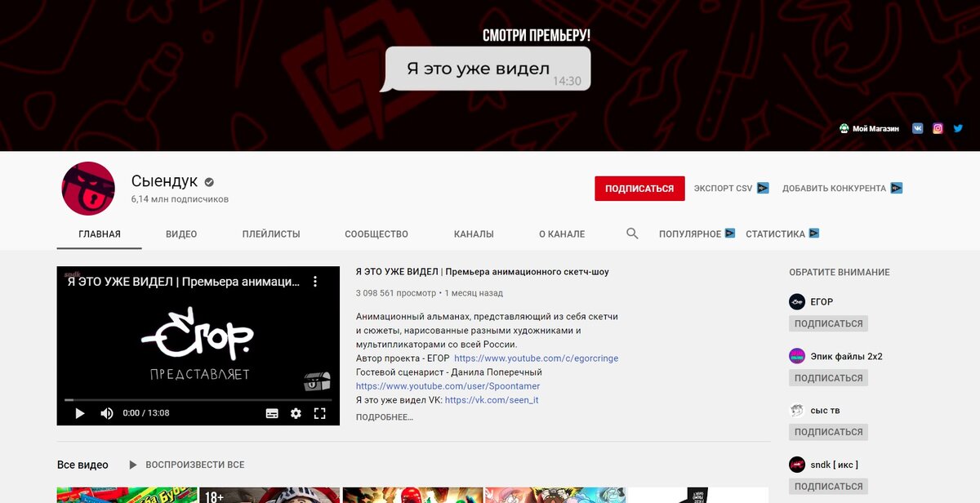Open the featured video title link beside player
980x503 pixels.
[483, 272]
